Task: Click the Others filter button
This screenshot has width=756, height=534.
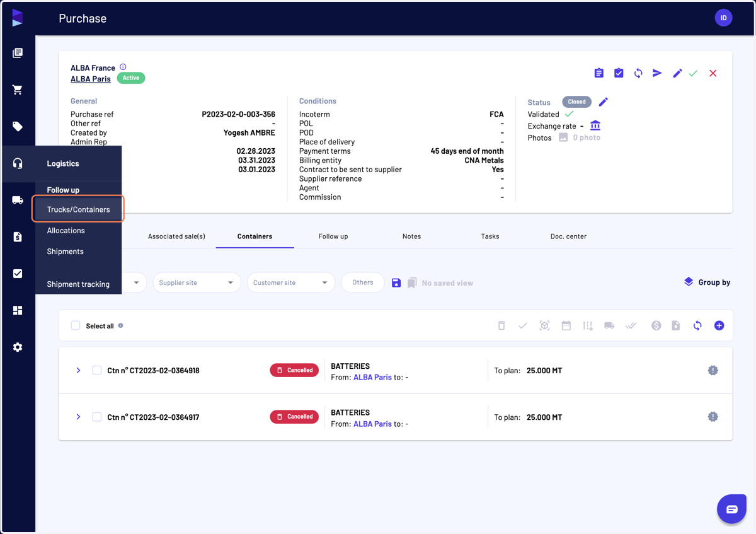Action: [363, 282]
